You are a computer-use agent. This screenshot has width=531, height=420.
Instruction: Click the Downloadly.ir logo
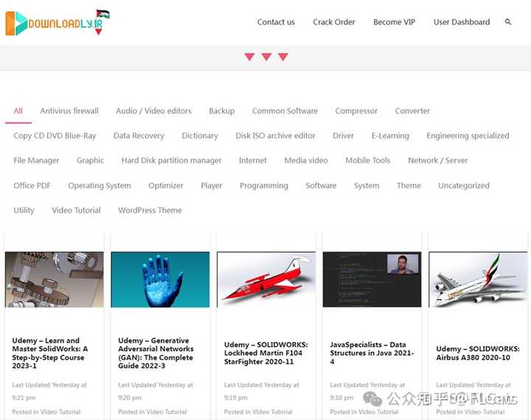pyautogui.click(x=58, y=23)
